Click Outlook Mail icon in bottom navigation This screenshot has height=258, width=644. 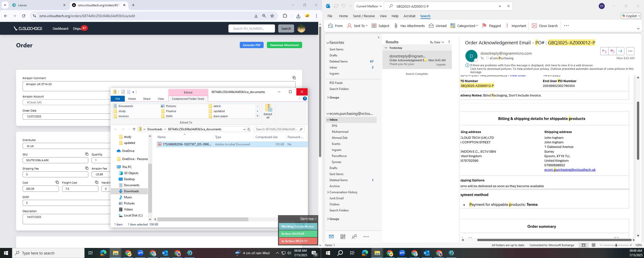tap(331, 236)
